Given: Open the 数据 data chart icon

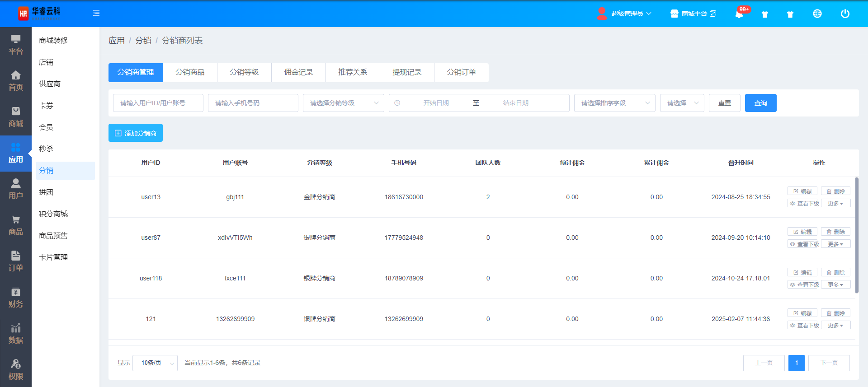Looking at the screenshot, I should [16, 334].
